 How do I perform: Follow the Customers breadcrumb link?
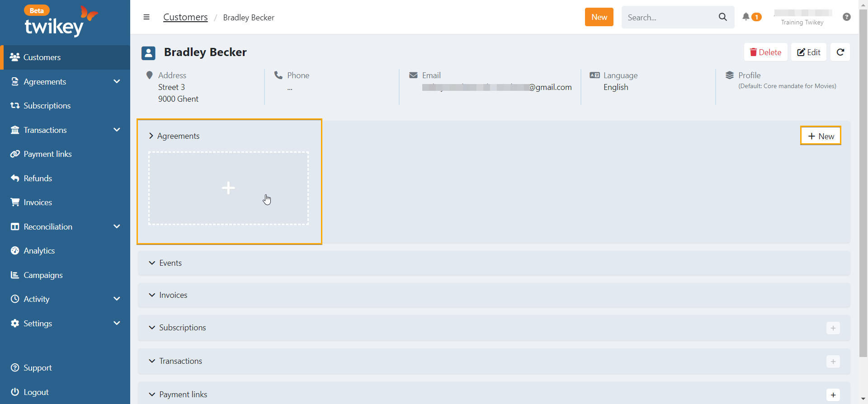click(x=185, y=17)
